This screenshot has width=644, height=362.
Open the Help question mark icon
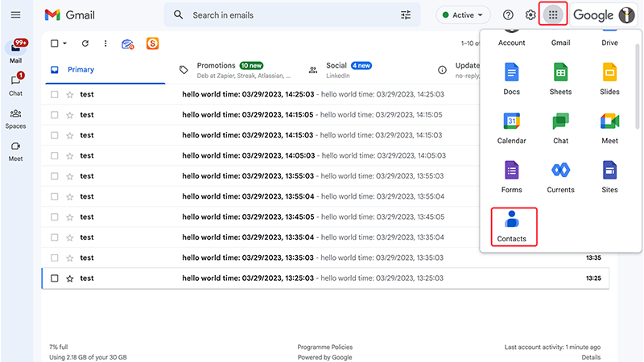pos(508,15)
